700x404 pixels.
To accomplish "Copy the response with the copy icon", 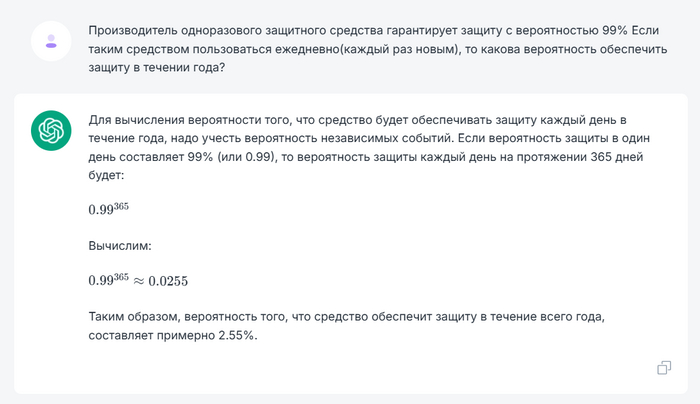I will (664, 367).
